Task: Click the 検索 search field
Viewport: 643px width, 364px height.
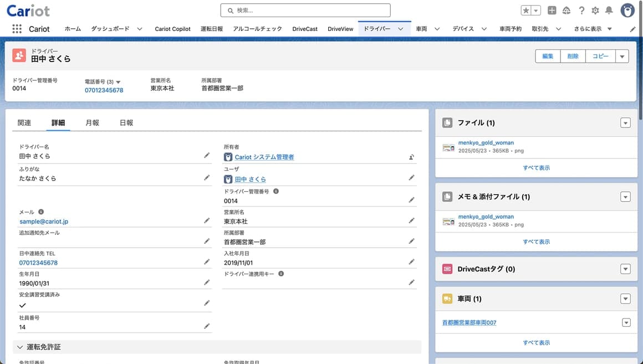Action: (x=305, y=10)
